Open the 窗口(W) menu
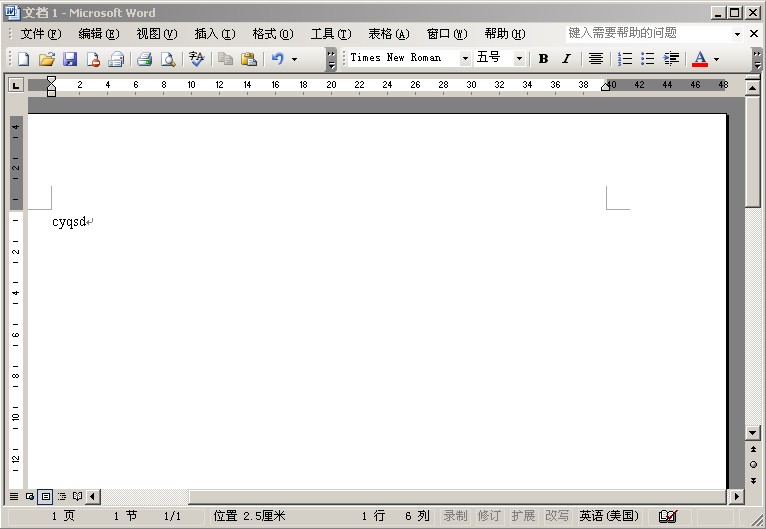The width and height of the screenshot is (766, 529). [x=447, y=34]
